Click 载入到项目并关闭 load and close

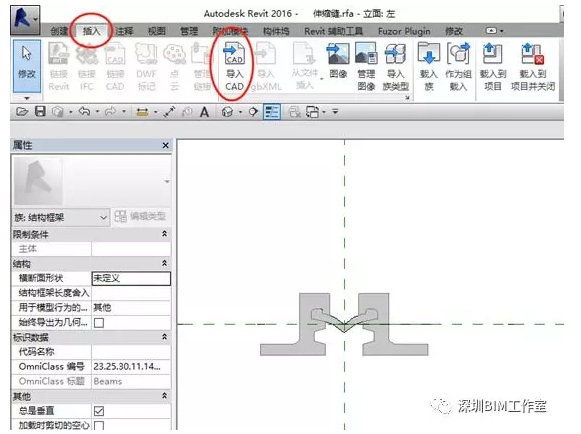[x=533, y=67]
